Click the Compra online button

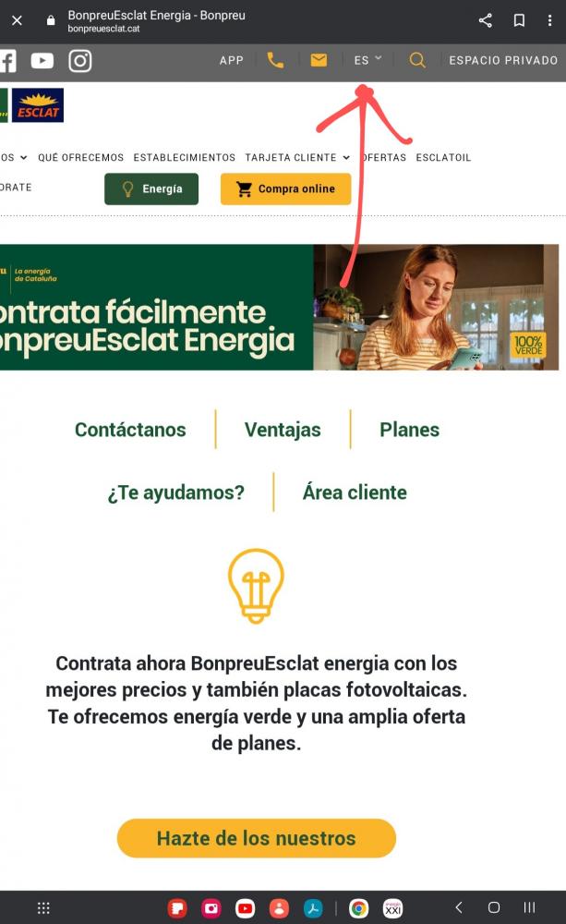[x=285, y=188]
